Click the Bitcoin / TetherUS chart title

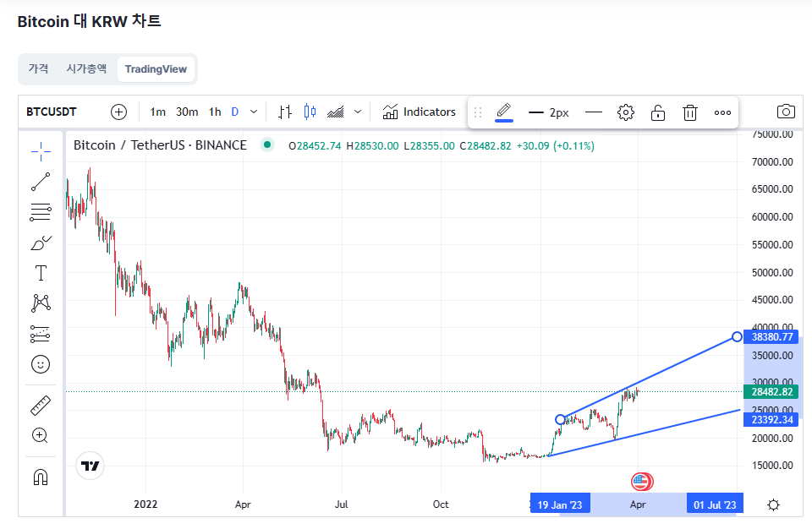(x=160, y=145)
